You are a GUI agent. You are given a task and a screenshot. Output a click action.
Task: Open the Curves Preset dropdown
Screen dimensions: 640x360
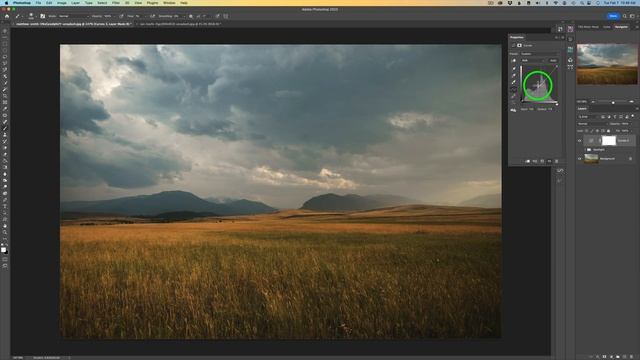[x=540, y=54]
